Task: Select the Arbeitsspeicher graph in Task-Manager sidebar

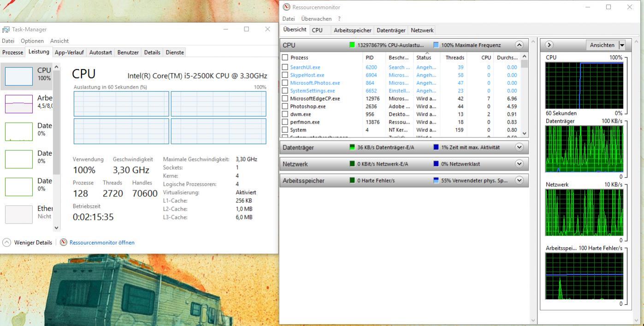Action: [x=19, y=104]
